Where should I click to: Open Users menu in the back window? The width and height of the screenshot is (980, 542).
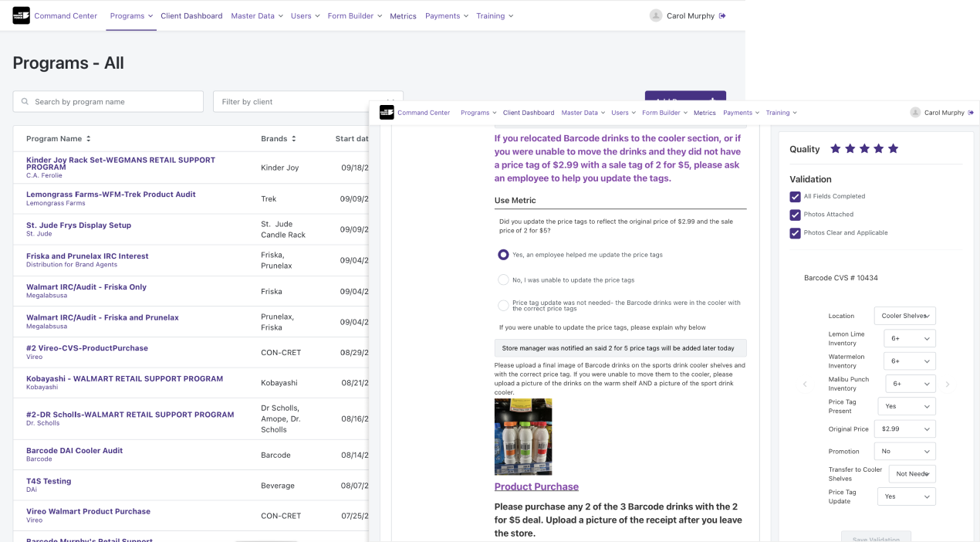305,15
